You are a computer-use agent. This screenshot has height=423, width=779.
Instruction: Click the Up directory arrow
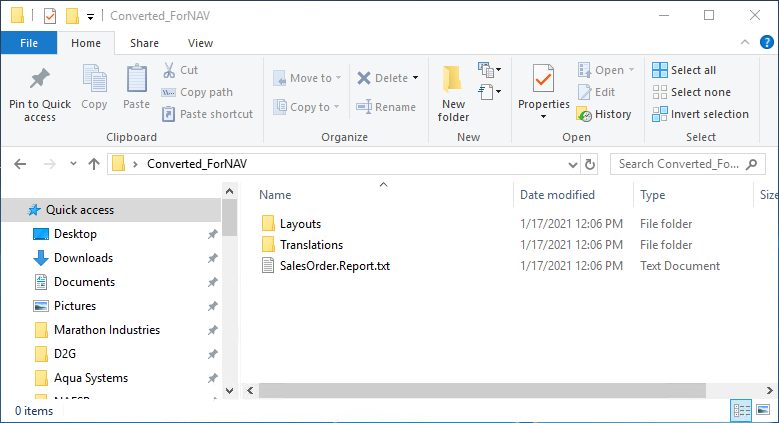tap(94, 164)
